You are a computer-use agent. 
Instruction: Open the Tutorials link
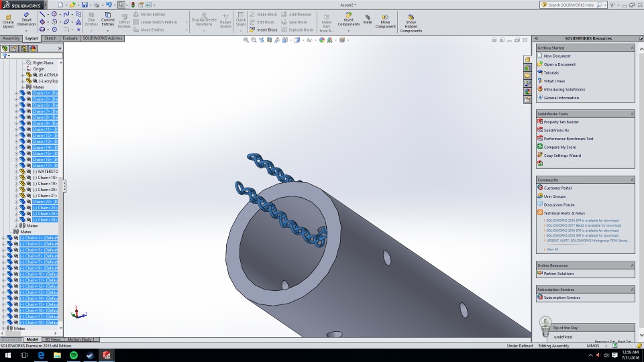point(551,72)
